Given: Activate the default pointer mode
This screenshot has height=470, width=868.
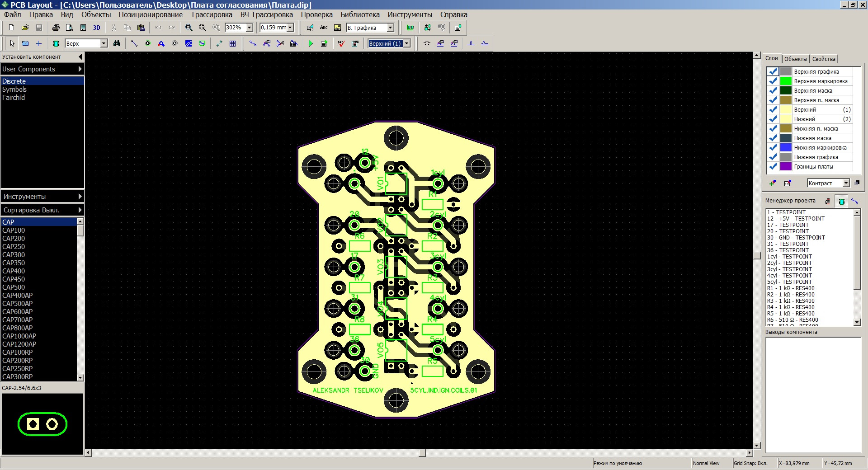Looking at the screenshot, I should click(x=12, y=43).
